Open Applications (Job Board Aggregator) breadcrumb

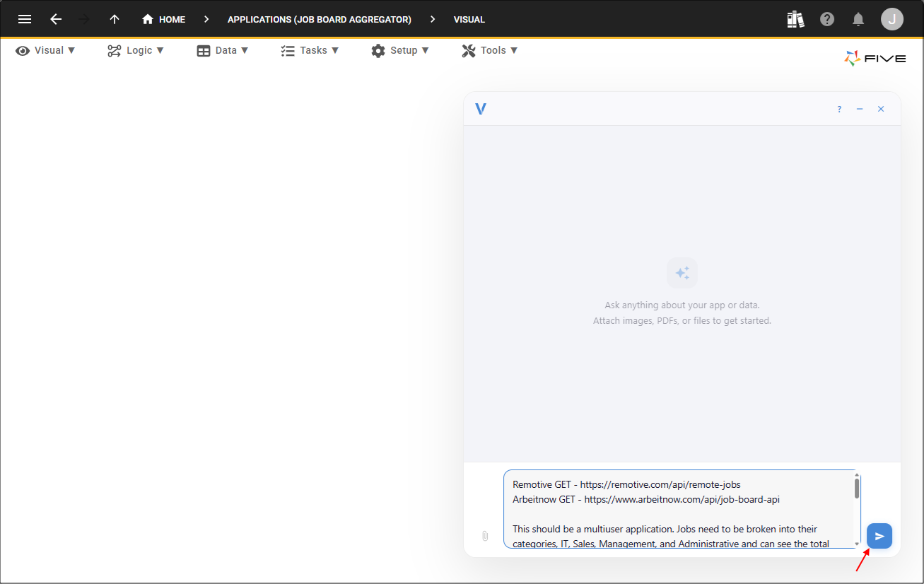point(320,19)
